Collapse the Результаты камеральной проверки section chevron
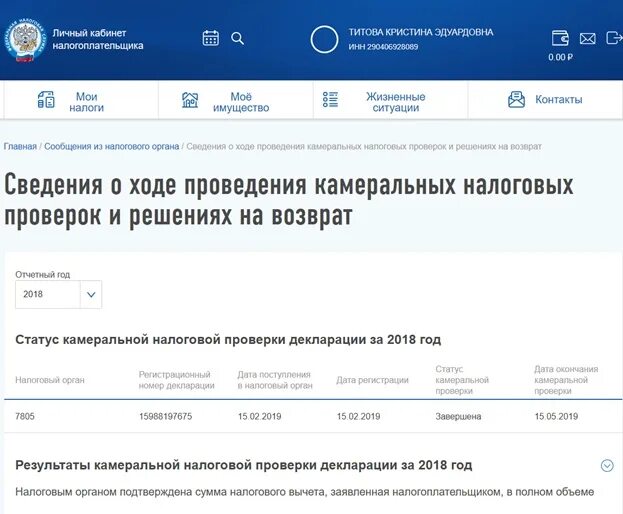The image size is (623, 514). click(607, 465)
